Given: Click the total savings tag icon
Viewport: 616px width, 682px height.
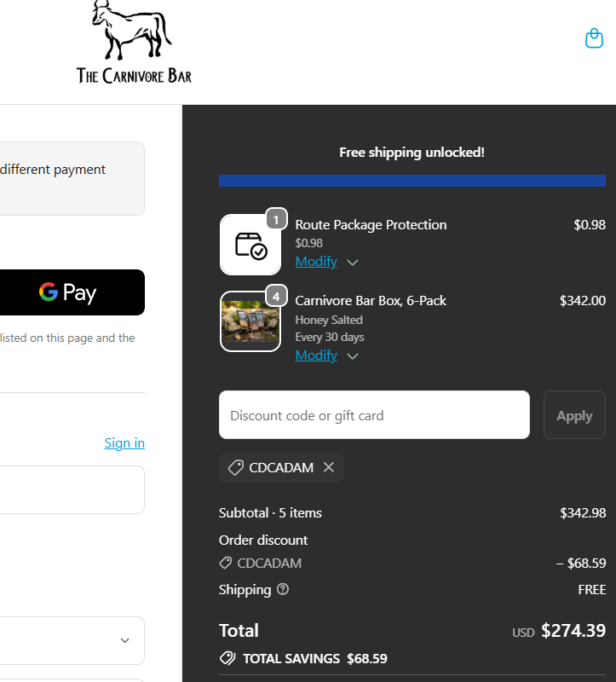Looking at the screenshot, I should pyautogui.click(x=227, y=658).
